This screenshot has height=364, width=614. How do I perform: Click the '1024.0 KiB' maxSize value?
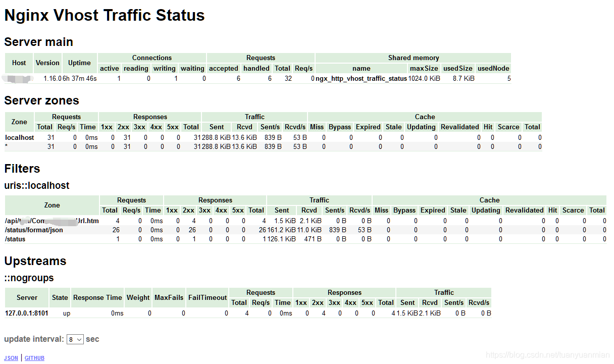click(x=424, y=79)
